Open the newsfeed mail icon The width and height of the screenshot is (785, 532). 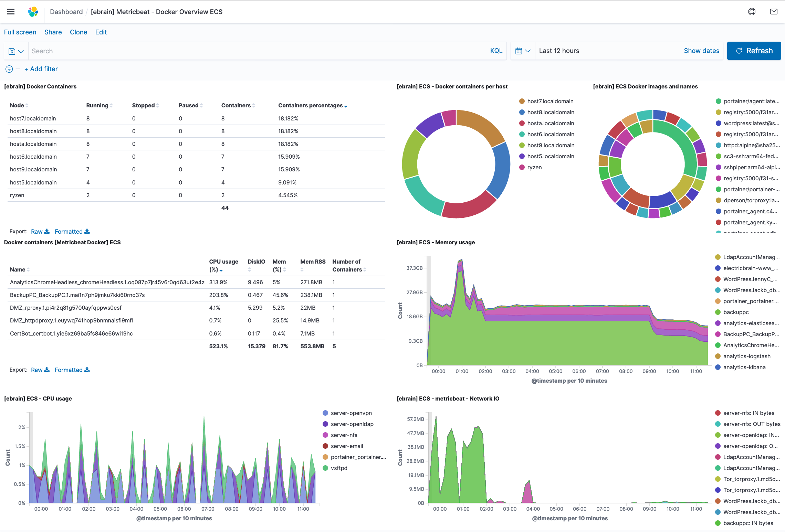(x=774, y=12)
